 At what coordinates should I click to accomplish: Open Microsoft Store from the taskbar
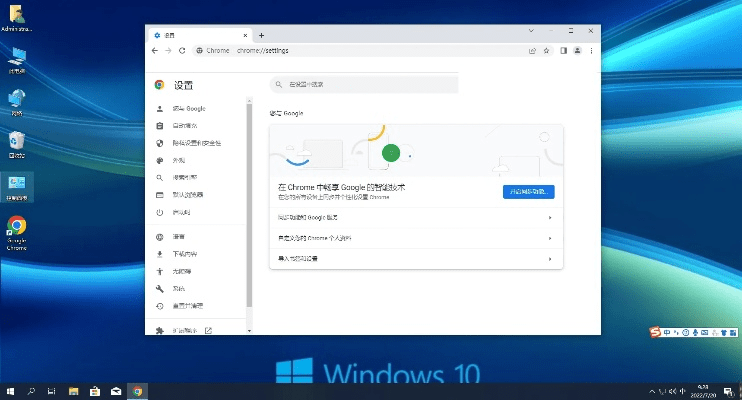(95, 391)
